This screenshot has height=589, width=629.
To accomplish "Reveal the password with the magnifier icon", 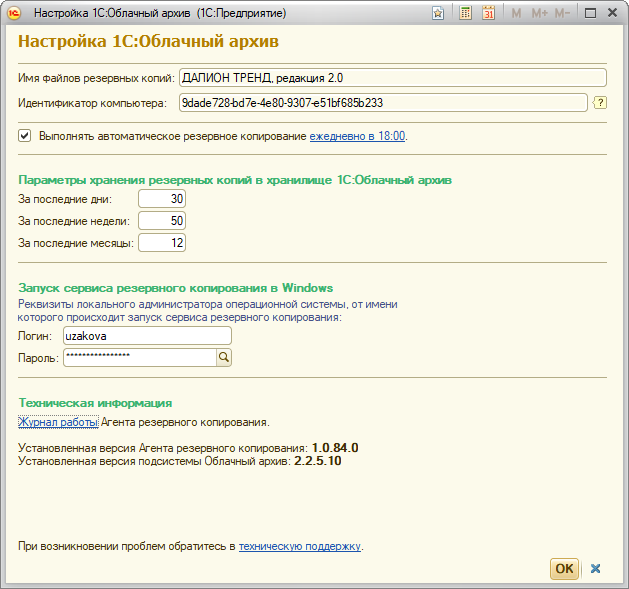I will [x=224, y=357].
